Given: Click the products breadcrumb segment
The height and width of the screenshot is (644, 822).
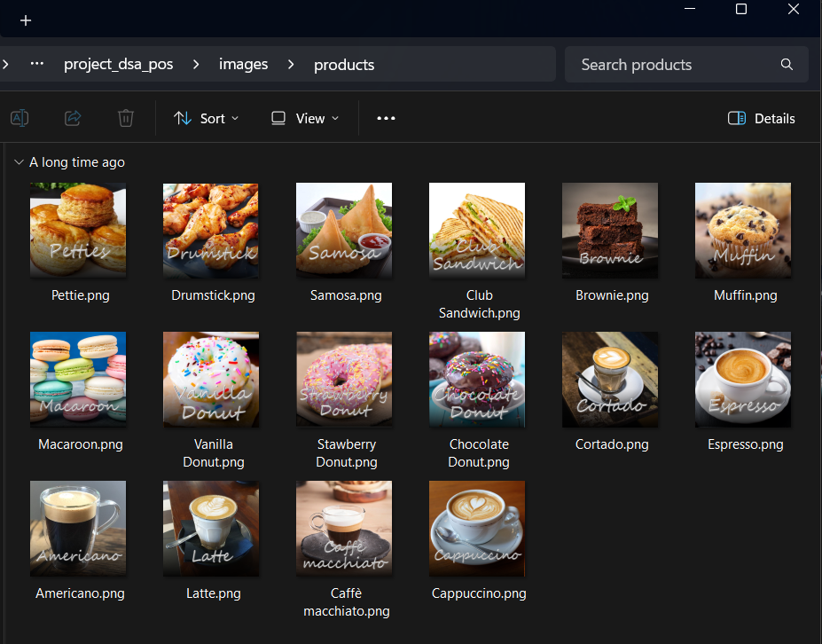Looking at the screenshot, I should [x=344, y=65].
